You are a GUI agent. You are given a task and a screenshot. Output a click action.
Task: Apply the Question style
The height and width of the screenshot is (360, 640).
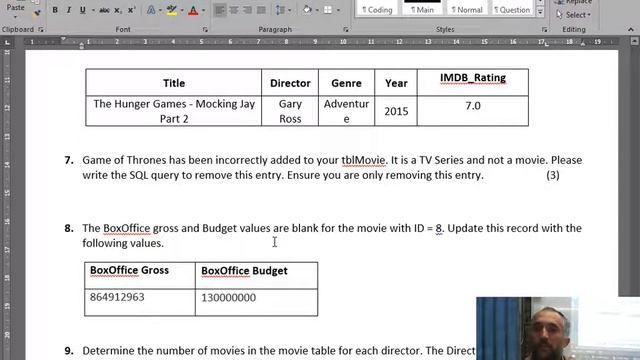coord(512,9)
